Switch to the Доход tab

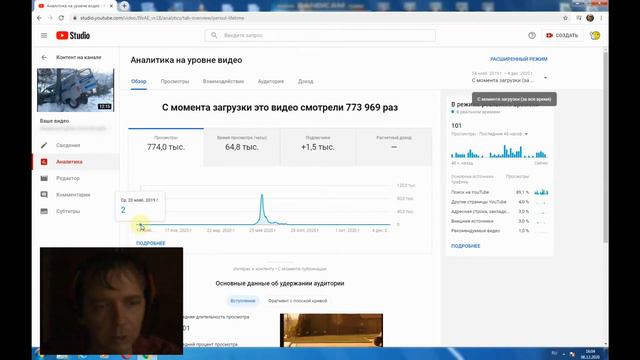(x=305, y=81)
